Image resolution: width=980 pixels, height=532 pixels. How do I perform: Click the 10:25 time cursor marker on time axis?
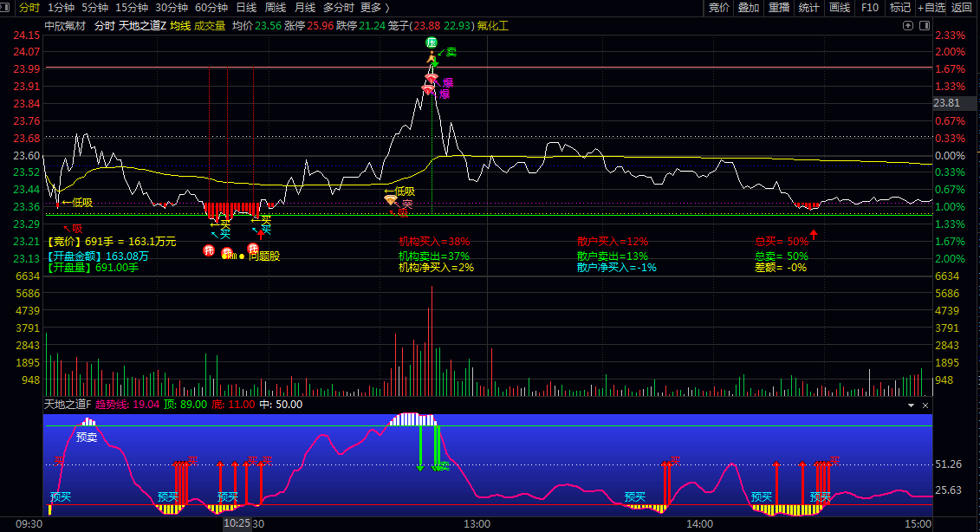pos(237,523)
